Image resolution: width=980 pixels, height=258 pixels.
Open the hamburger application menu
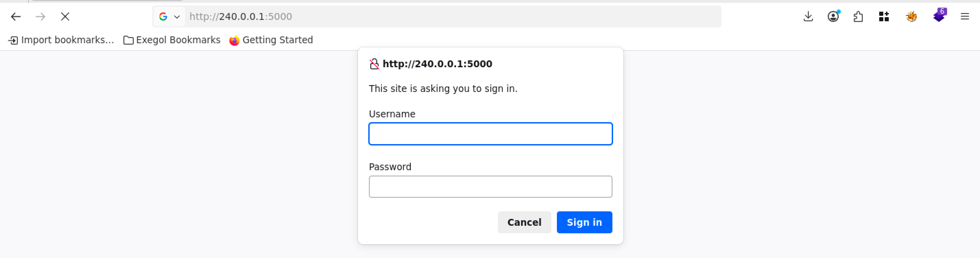(x=965, y=17)
